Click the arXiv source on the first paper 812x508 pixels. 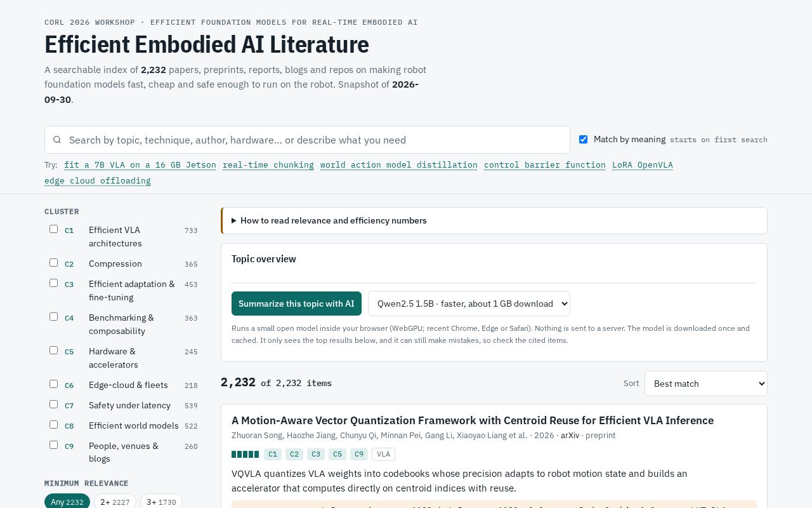(x=570, y=436)
